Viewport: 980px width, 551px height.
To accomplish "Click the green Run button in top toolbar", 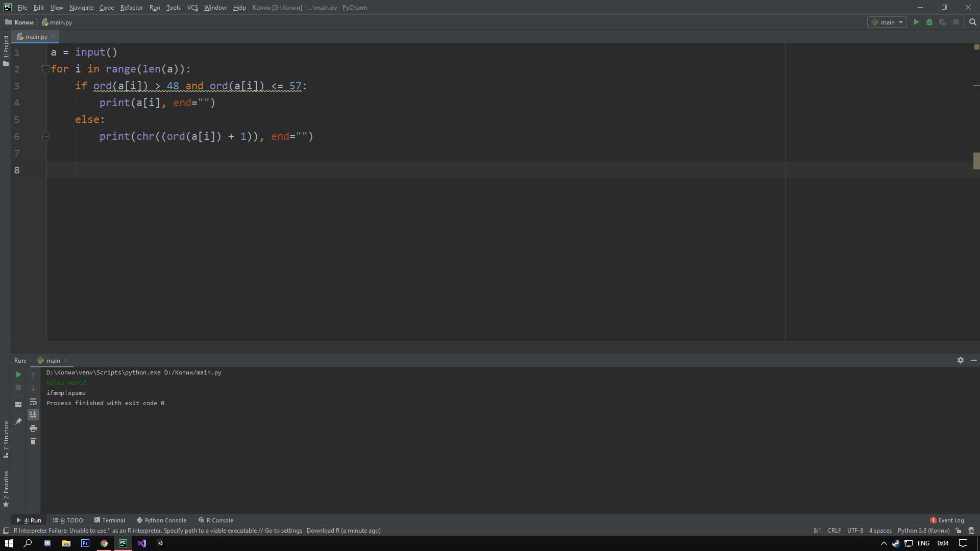I will coord(916,22).
